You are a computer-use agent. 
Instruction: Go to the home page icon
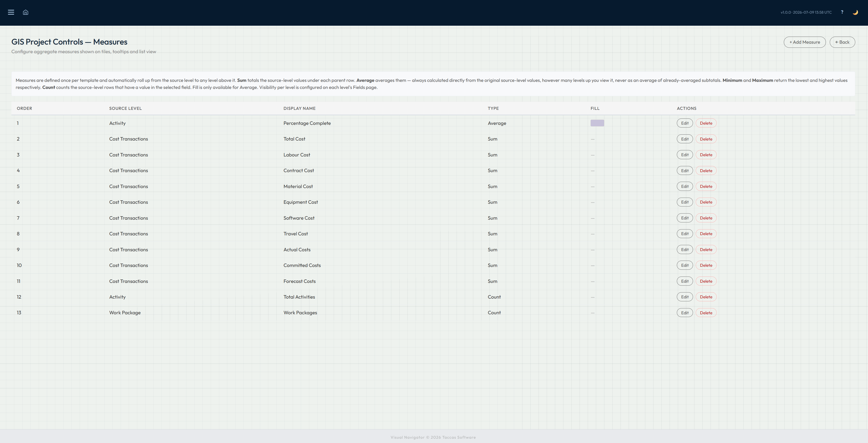pyautogui.click(x=26, y=12)
